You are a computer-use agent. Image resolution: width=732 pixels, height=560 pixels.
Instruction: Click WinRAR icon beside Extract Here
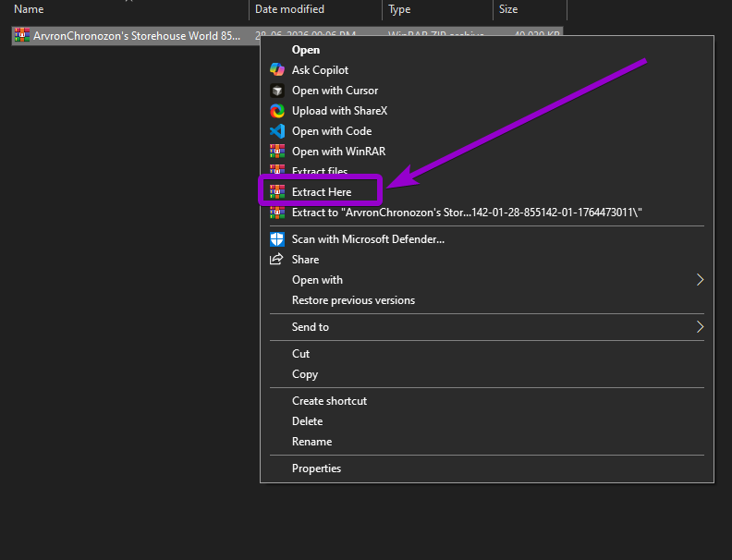[x=277, y=192]
